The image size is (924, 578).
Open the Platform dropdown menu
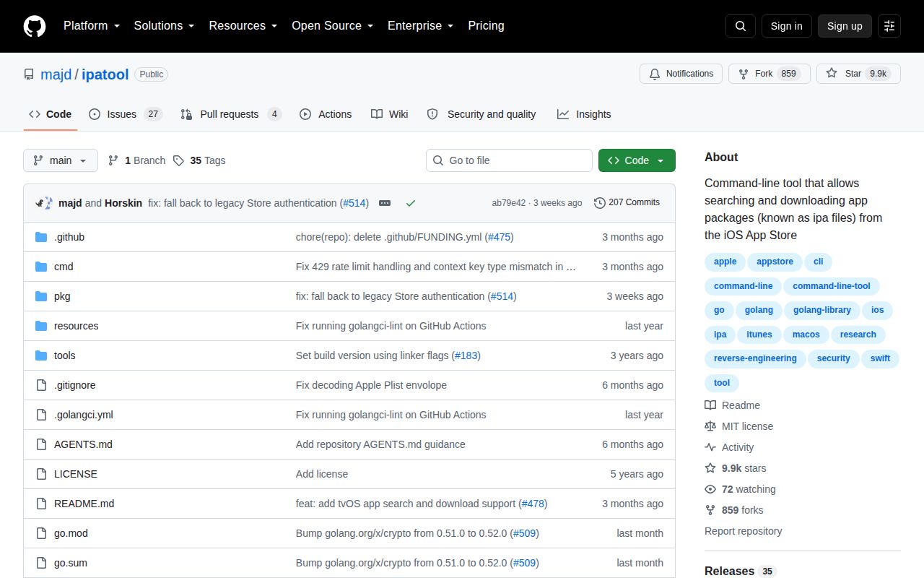[x=92, y=26]
